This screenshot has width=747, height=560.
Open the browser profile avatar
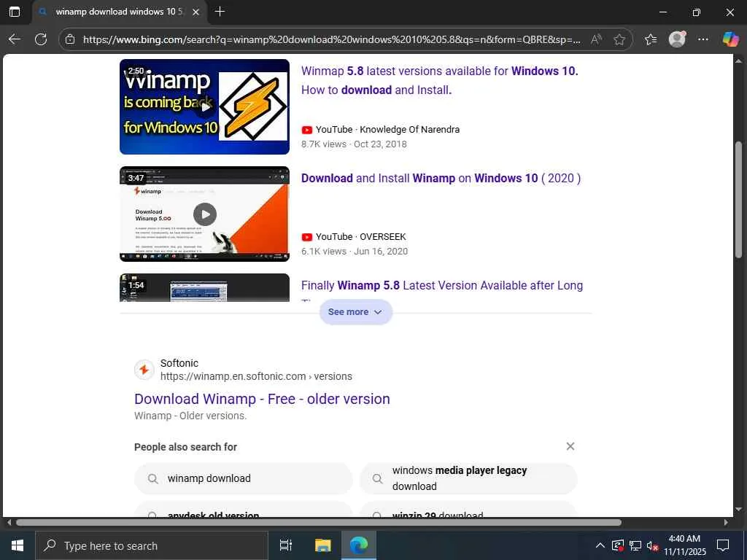(677, 39)
